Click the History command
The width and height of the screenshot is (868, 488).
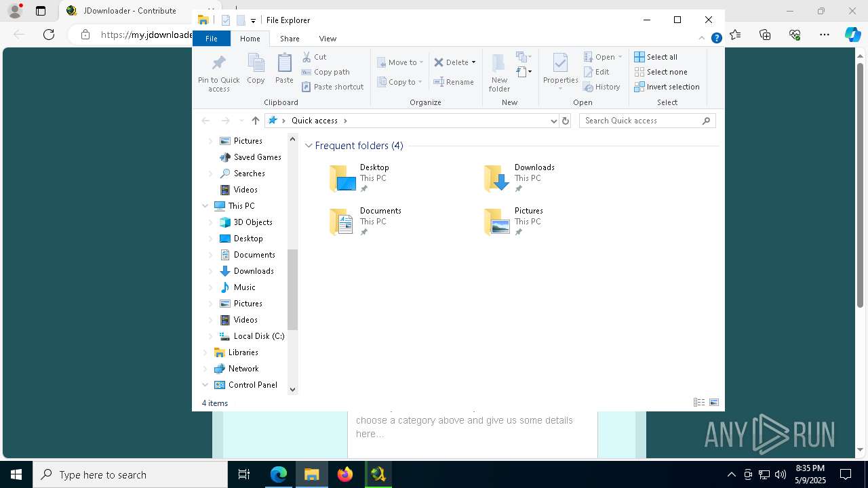pos(601,87)
